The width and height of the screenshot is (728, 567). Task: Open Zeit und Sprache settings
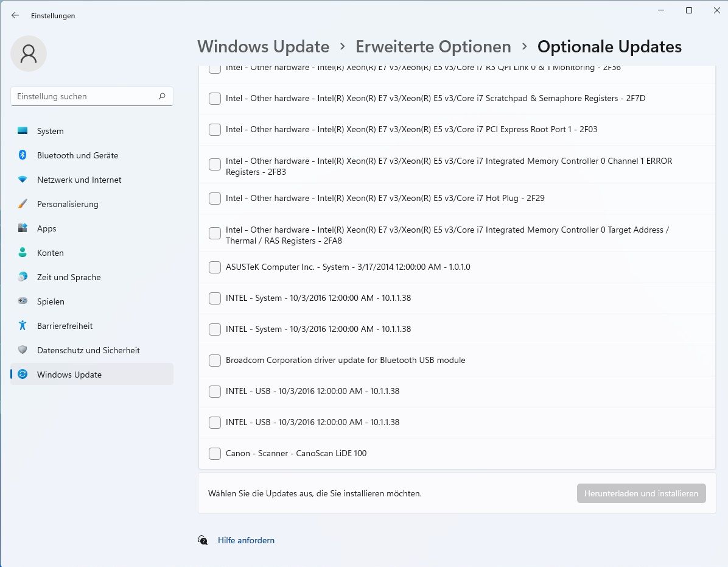point(69,277)
